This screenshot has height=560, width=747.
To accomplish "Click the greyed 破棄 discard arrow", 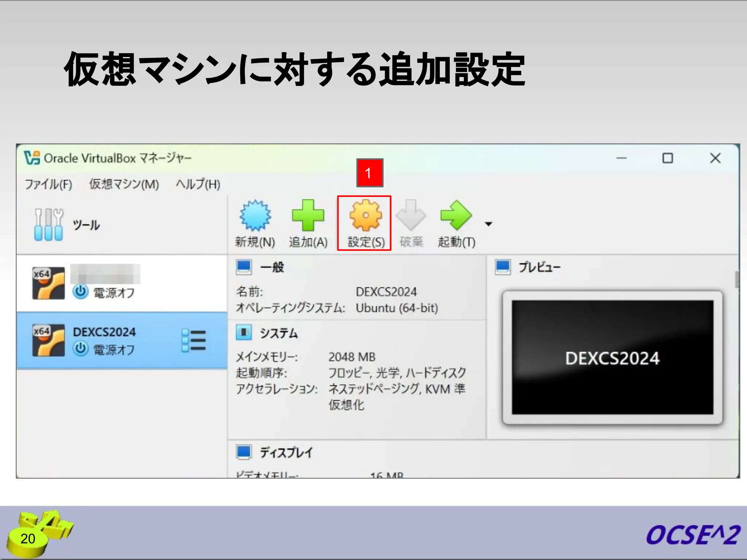I will pos(411,215).
